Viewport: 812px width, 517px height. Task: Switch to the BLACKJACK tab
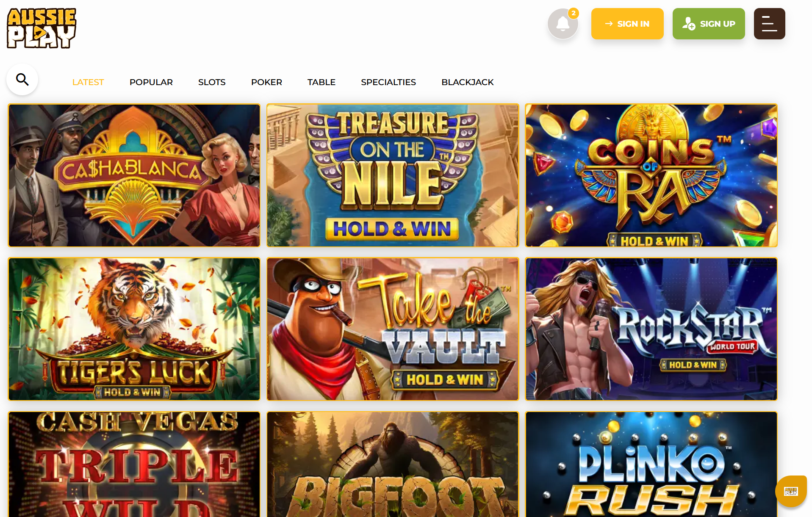[468, 82]
